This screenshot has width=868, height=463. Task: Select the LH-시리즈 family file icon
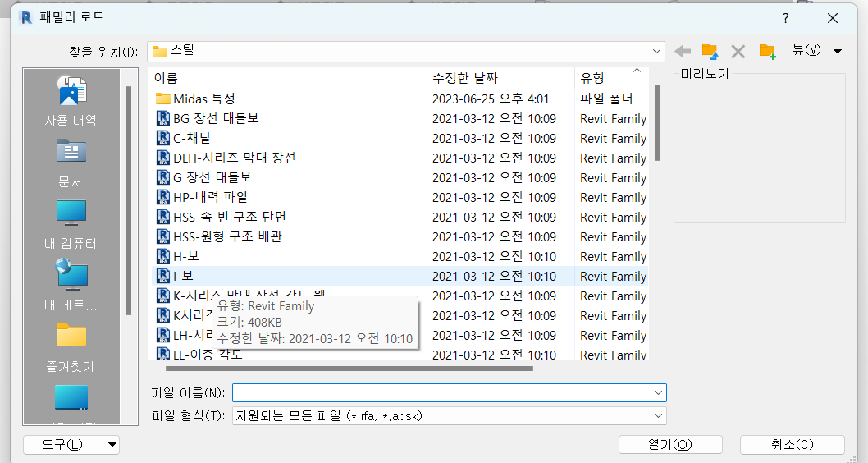[162, 335]
